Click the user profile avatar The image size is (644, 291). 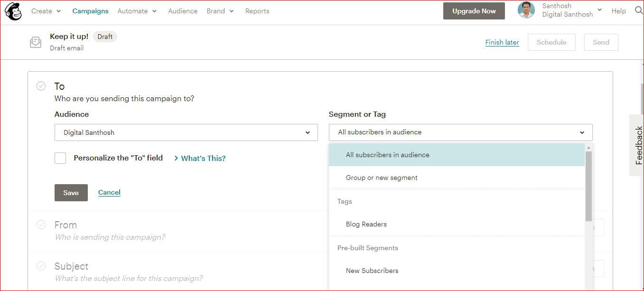pos(526,10)
